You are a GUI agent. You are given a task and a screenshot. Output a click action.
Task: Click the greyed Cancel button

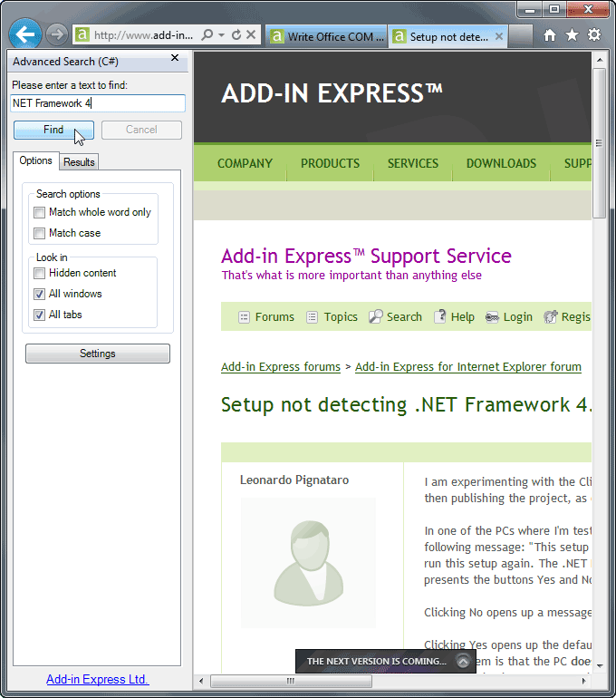click(x=141, y=130)
